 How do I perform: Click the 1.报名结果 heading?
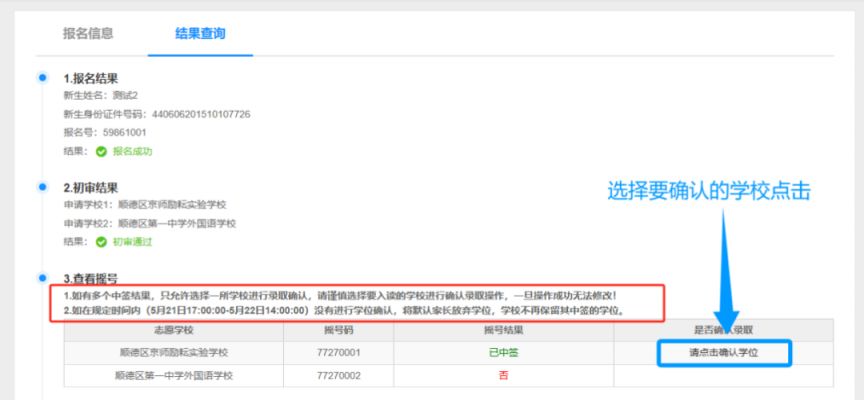click(x=91, y=79)
